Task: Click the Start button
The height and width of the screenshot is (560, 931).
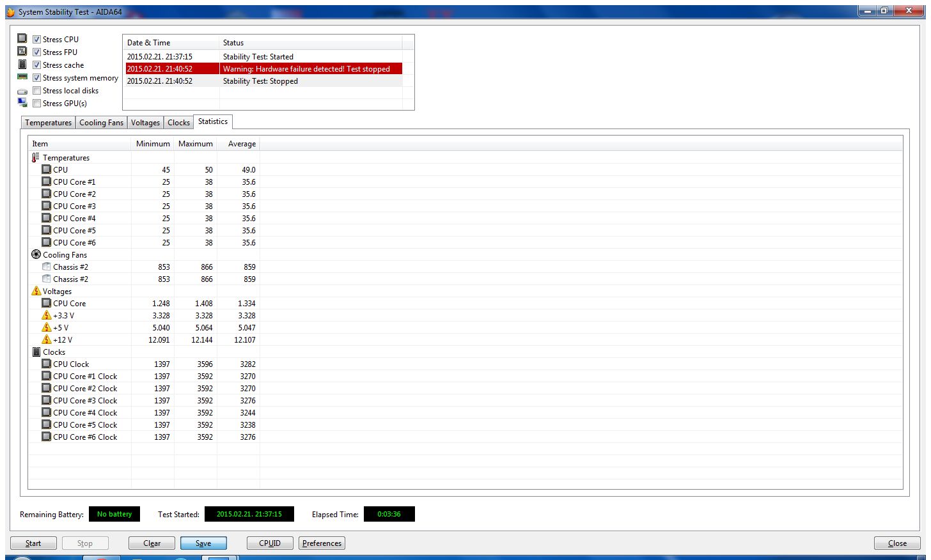Action: pyautogui.click(x=33, y=543)
